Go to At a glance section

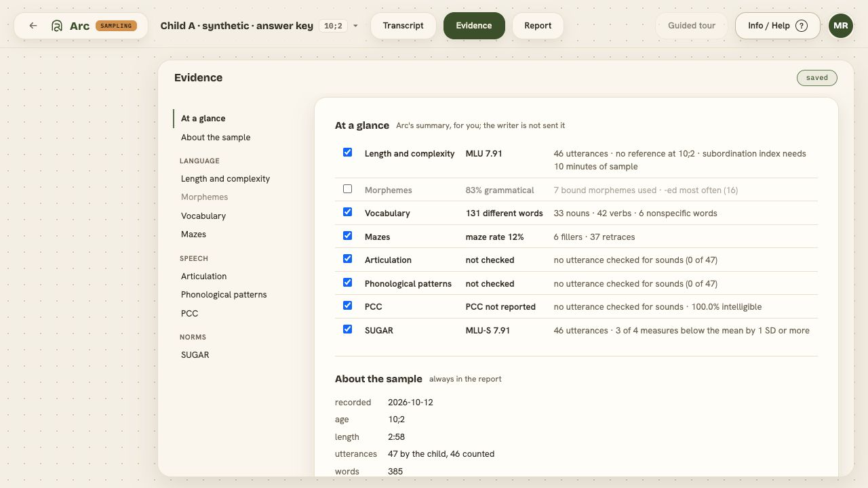coord(203,119)
